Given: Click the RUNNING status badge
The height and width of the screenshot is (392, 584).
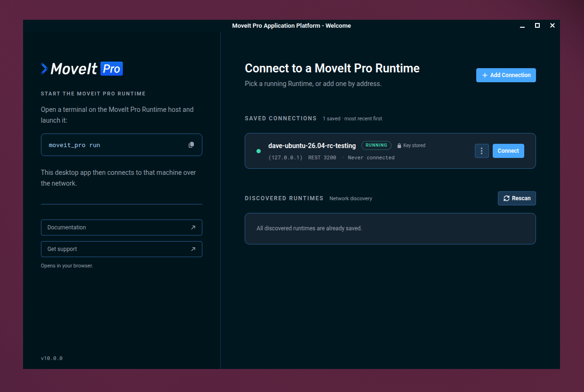Looking at the screenshot, I should coord(376,145).
